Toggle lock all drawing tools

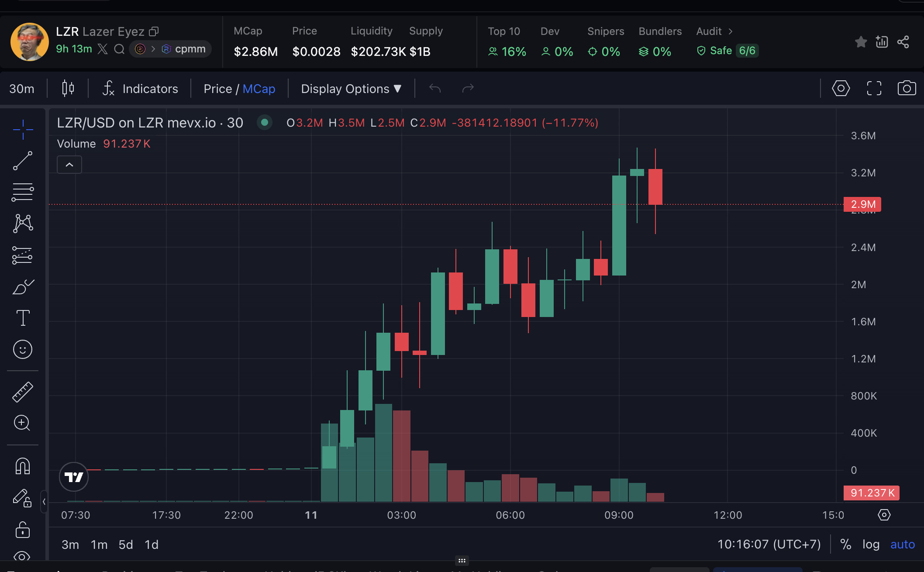point(23,530)
